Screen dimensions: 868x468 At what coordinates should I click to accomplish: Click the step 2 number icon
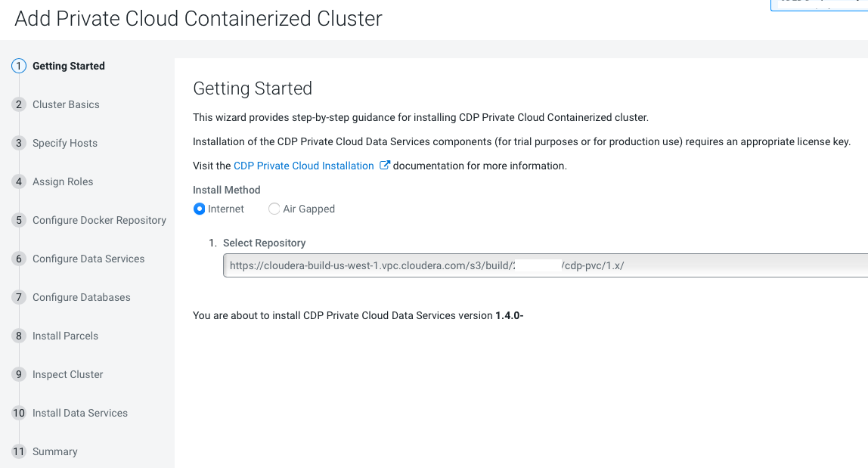(19, 104)
